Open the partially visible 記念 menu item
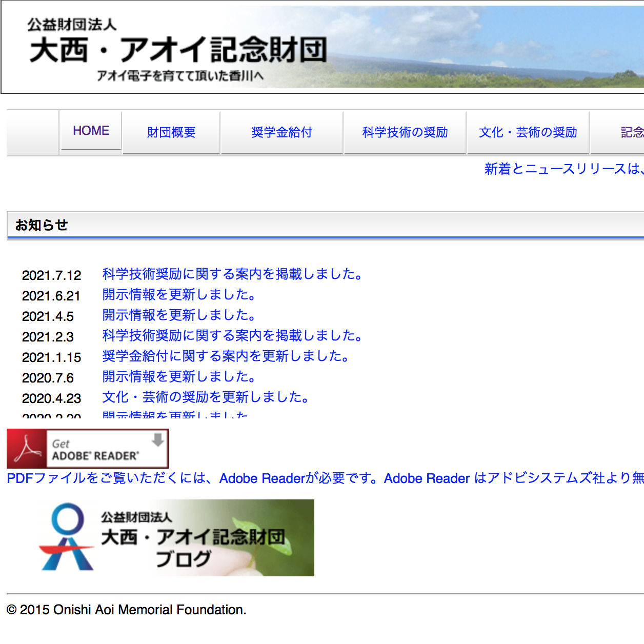 tap(631, 132)
